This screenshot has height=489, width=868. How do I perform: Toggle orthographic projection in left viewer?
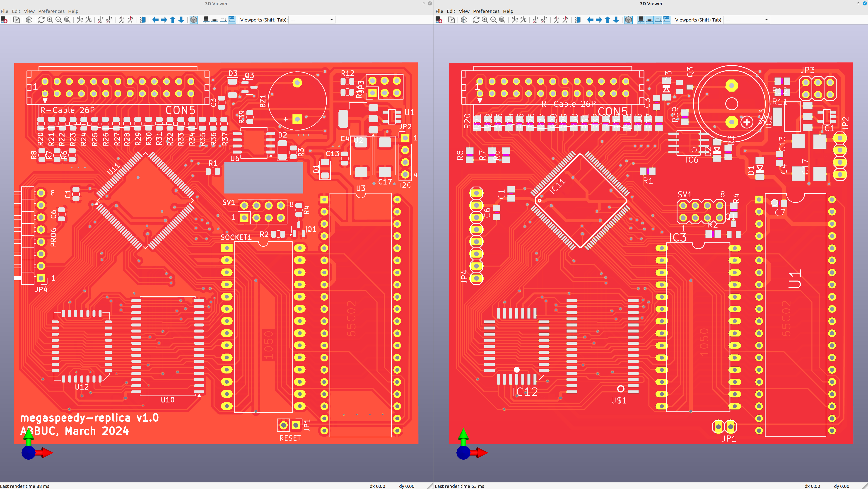point(193,20)
